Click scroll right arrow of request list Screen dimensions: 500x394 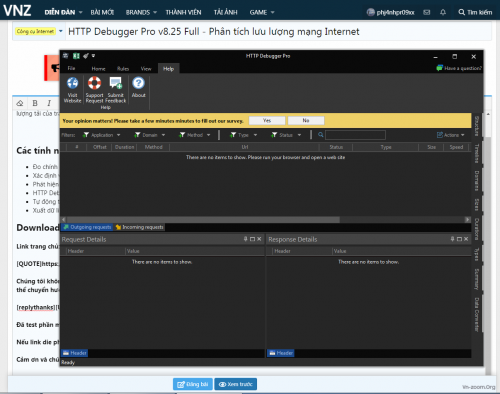[468, 220]
